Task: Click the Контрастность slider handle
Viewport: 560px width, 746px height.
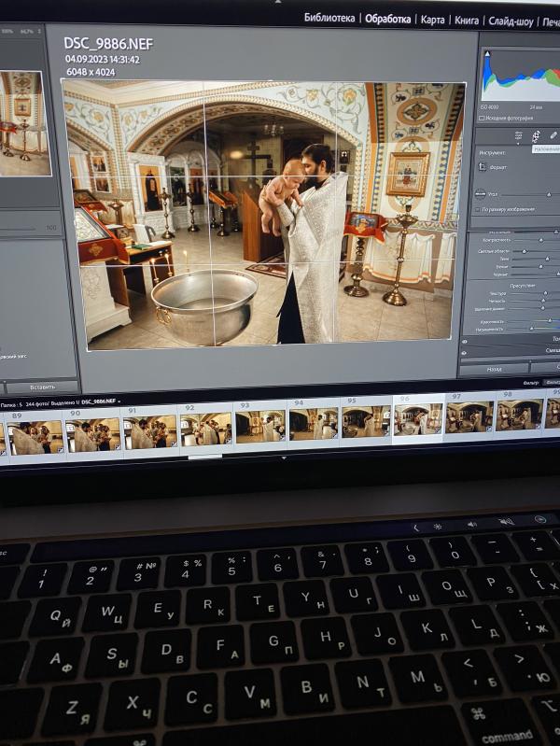Action: coord(541,240)
